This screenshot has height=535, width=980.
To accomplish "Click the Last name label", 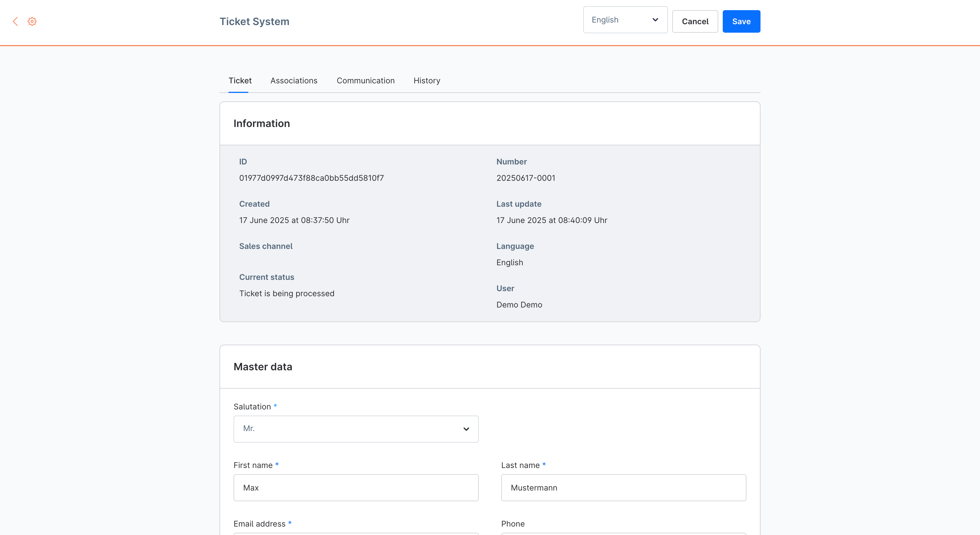I will click(x=520, y=465).
